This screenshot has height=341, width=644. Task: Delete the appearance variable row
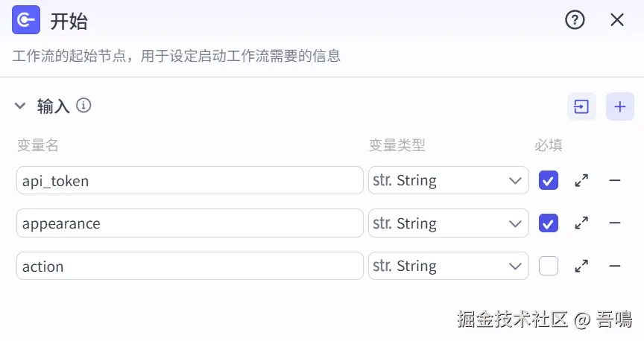pos(615,223)
